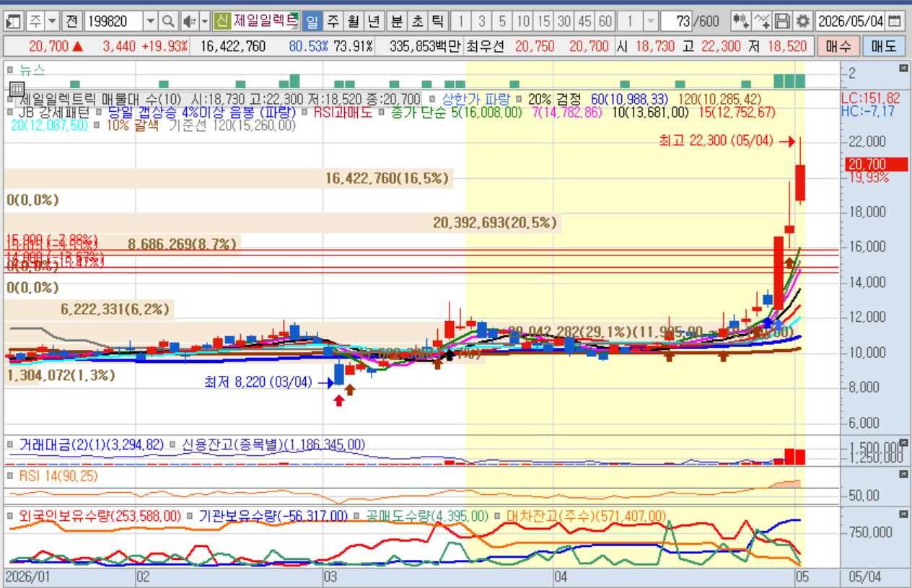Click the stock search magnifier icon

[x=168, y=21]
